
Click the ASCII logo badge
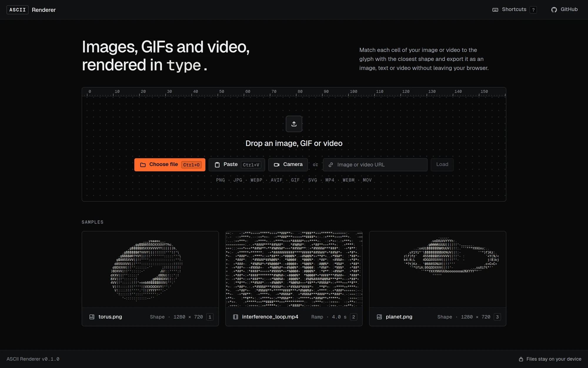pos(17,10)
